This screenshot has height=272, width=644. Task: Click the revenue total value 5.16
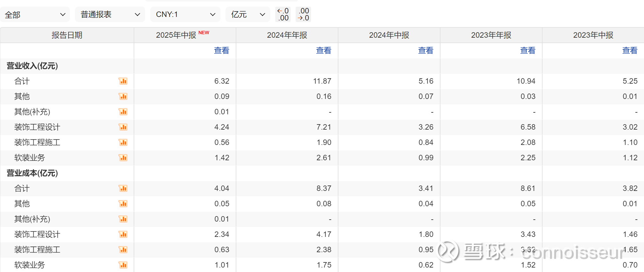coord(426,81)
